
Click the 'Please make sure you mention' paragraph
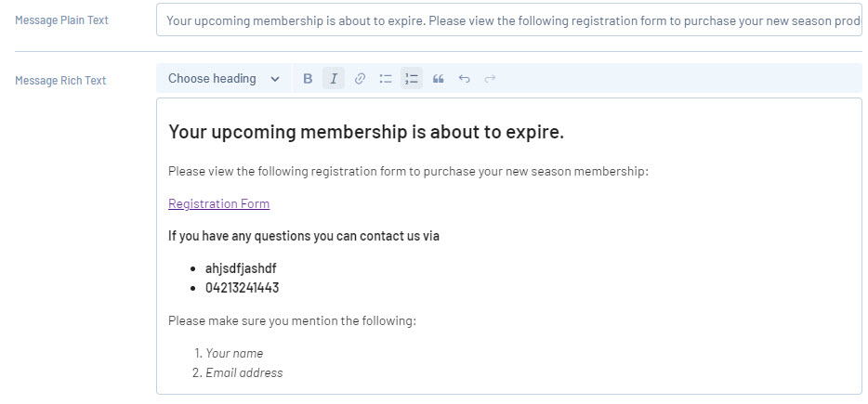click(292, 320)
